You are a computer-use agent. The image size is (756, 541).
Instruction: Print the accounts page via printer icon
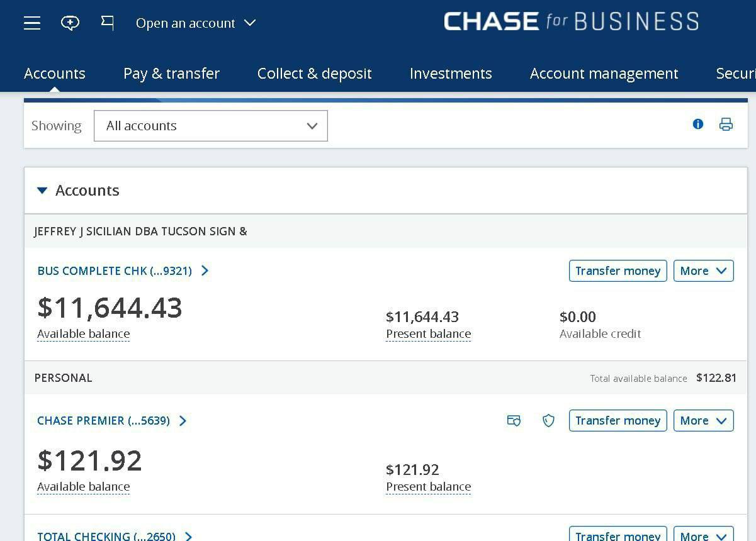726,124
